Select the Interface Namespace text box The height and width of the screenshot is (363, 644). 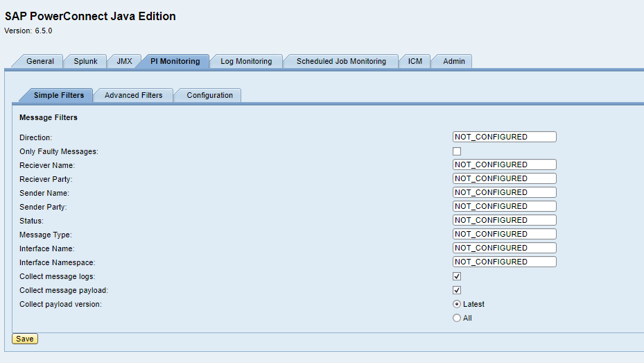click(504, 262)
